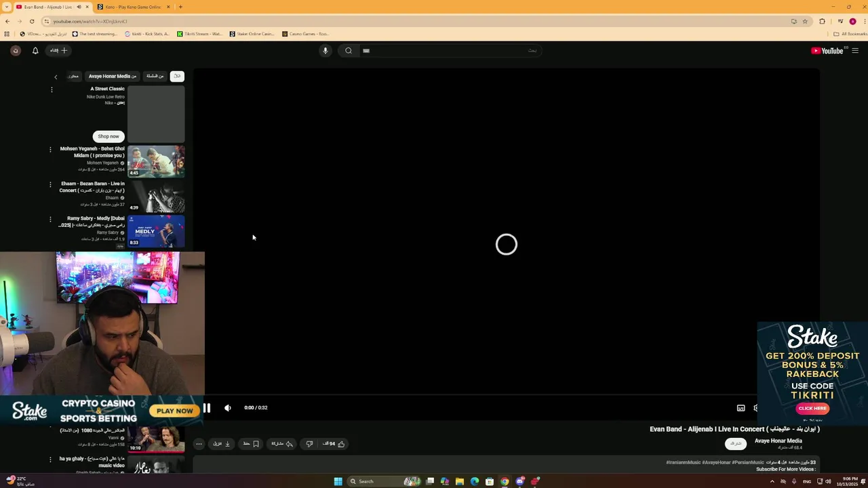The width and height of the screenshot is (868, 488).
Task: Open Chrome three-dot menu
Action: tap(863, 21)
